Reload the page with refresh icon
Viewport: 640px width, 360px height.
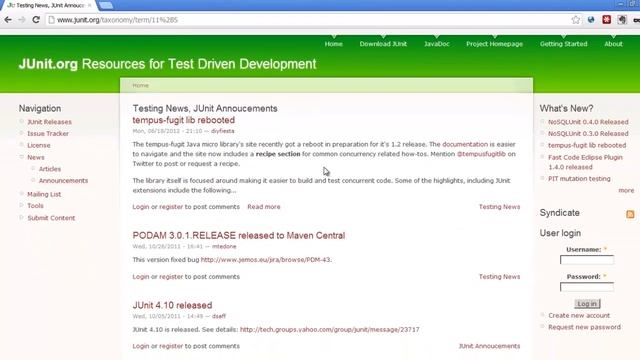(x=36, y=20)
